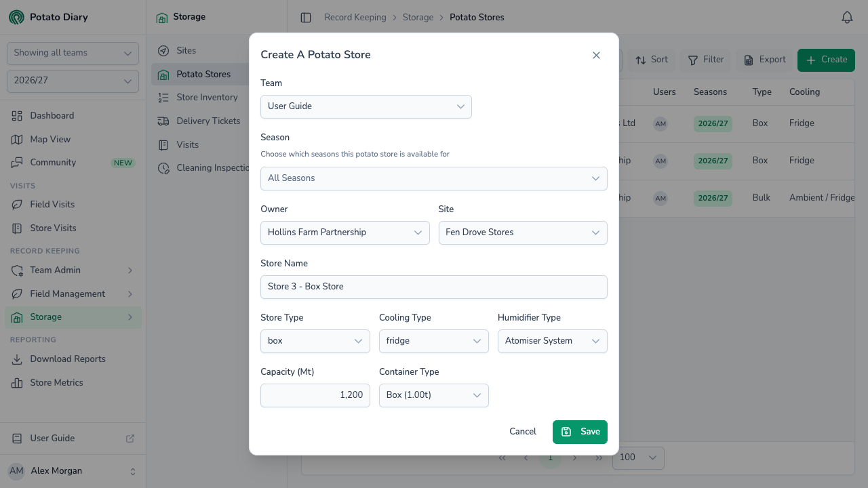This screenshot has height=488, width=868.
Task: Expand the Team Admin menu
Action: 73,270
